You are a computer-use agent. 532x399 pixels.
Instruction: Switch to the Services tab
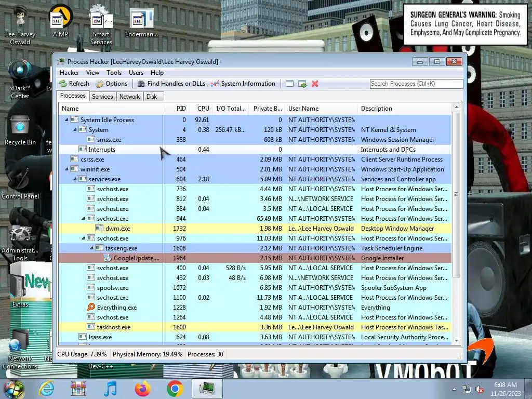(102, 96)
